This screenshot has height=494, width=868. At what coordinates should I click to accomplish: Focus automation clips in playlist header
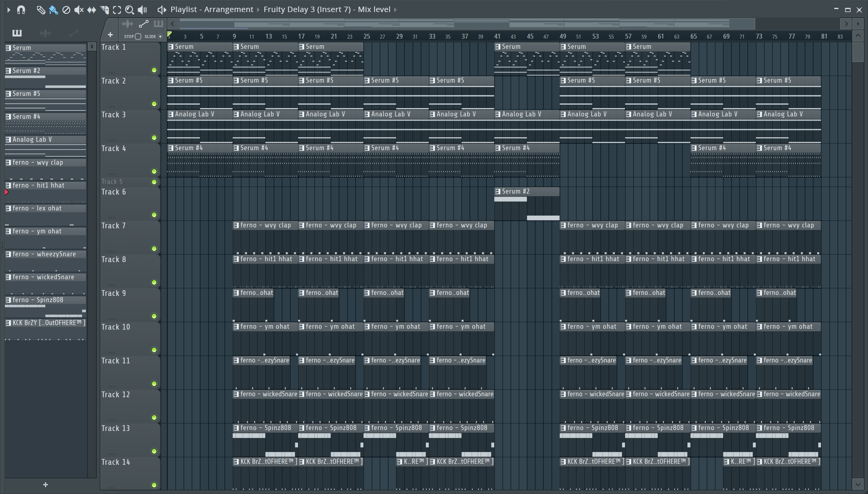point(144,24)
